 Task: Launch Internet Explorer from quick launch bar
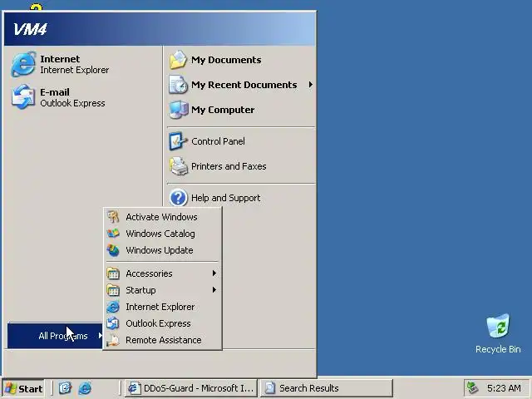(x=85, y=388)
